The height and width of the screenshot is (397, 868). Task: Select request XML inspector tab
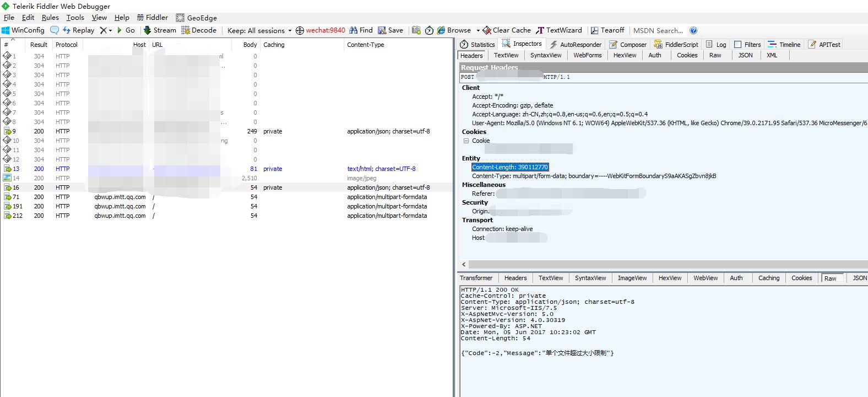click(x=772, y=55)
